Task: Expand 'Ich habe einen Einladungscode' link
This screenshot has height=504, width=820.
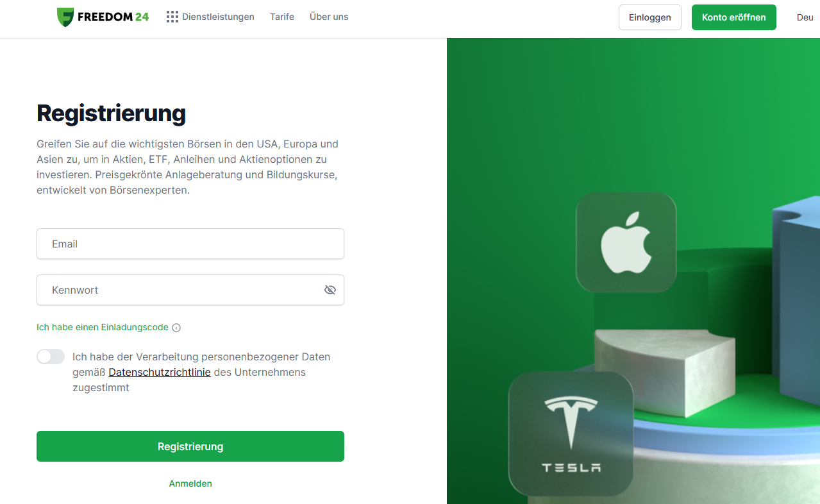Action: (103, 327)
